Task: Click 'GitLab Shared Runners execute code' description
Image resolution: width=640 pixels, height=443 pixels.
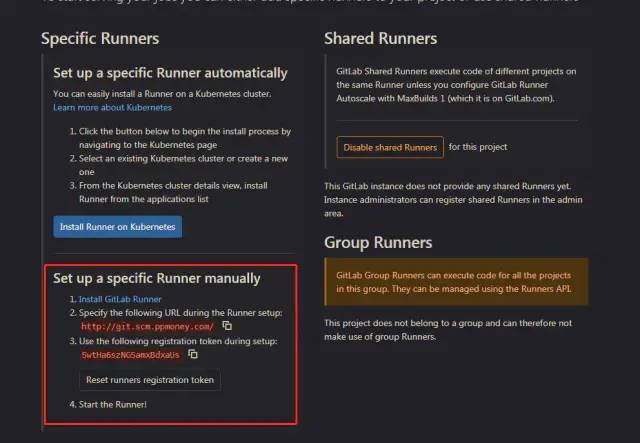Action: (456, 85)
